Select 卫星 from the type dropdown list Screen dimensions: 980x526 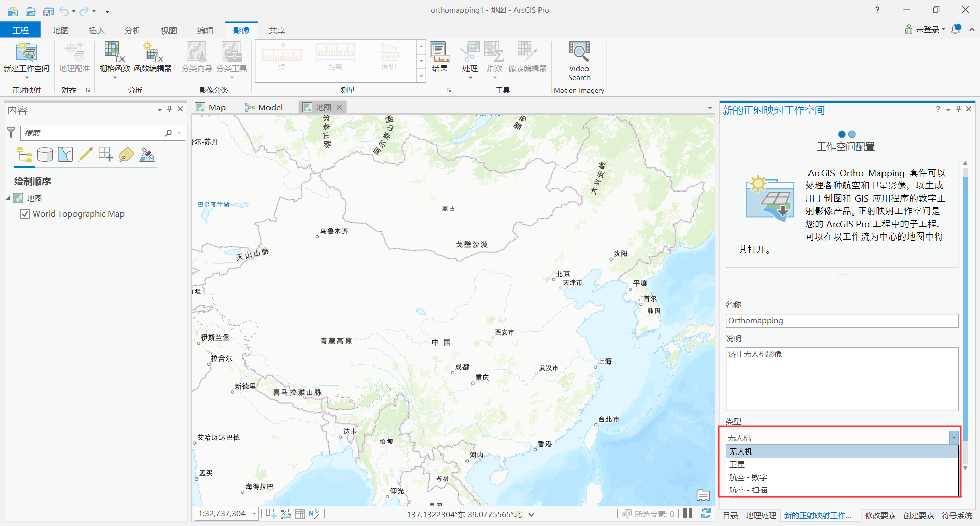click(x=737, y=464)
